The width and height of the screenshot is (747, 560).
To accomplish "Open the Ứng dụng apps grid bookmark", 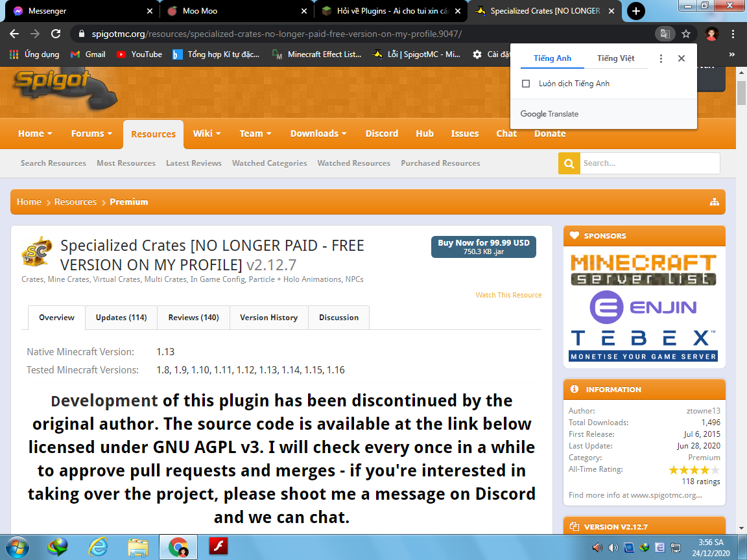I will tap(35, 54).
